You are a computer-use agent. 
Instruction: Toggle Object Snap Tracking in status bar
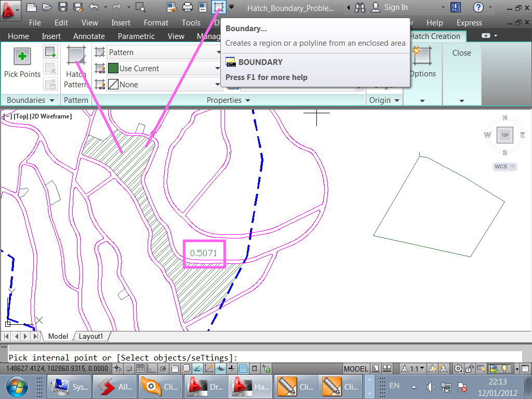coord(197,368)
